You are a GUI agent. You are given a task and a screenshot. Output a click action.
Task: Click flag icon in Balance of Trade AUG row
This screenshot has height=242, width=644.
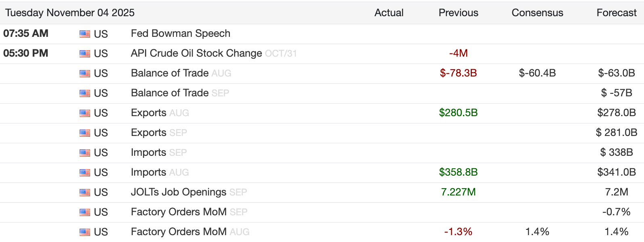85,74
